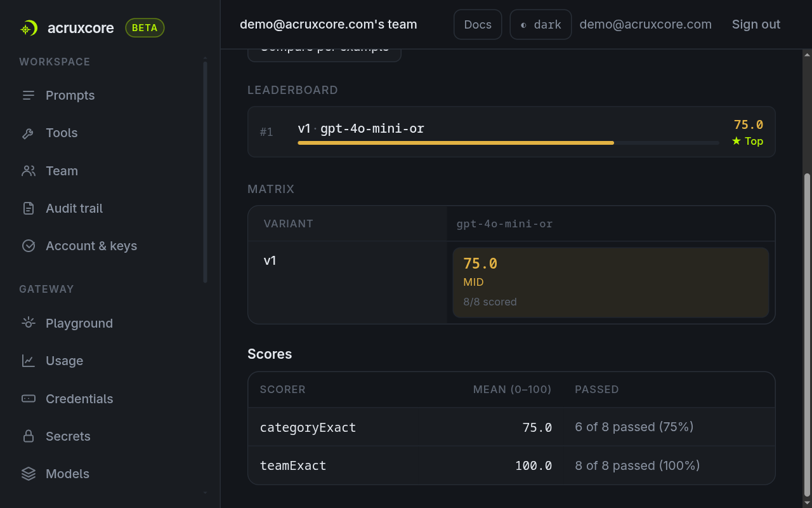Click Sign out
Viewport: 812px width, 508px height.
pyautogui.click(x=756, y=25)
